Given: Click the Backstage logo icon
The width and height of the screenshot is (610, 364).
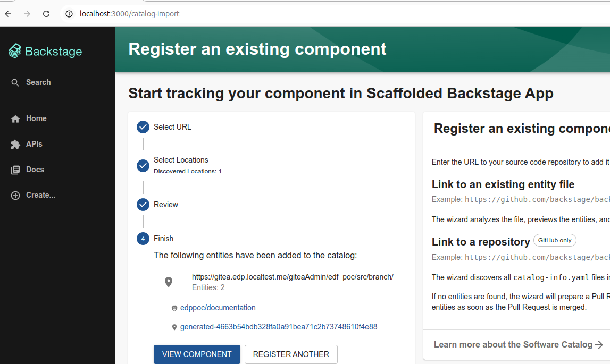Looking at the screenshot, I should click(15, 51).
